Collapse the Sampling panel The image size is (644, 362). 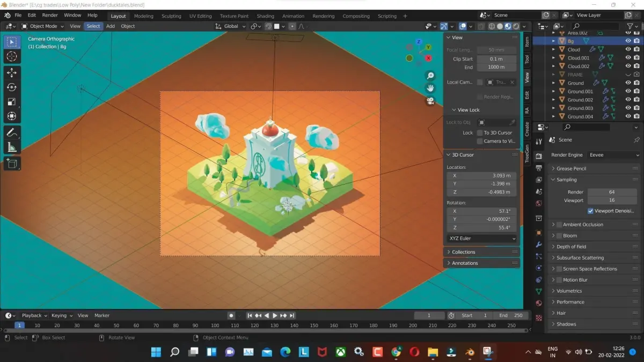coord(595,180)
